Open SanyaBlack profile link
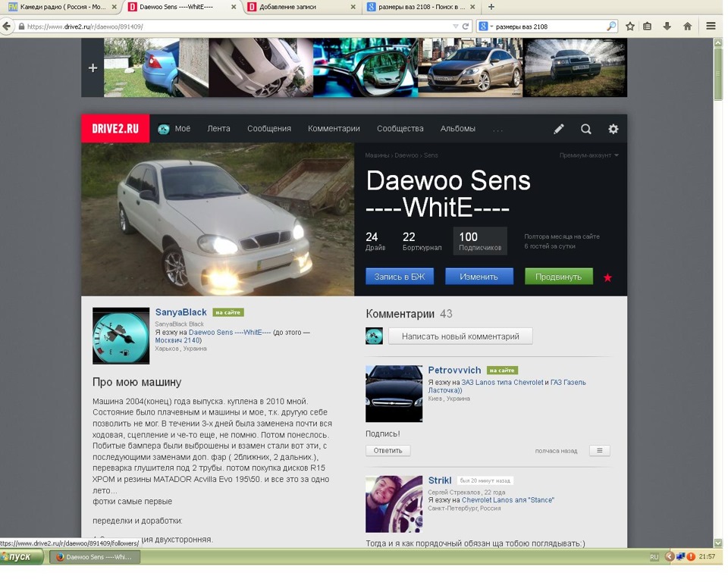 [180, 312]
